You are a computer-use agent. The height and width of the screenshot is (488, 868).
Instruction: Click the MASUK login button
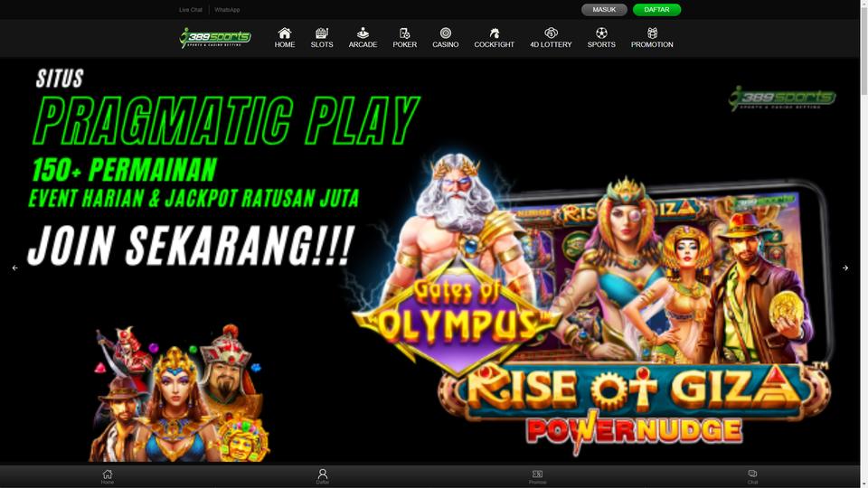pyautogui.click(x=604, y=9)
